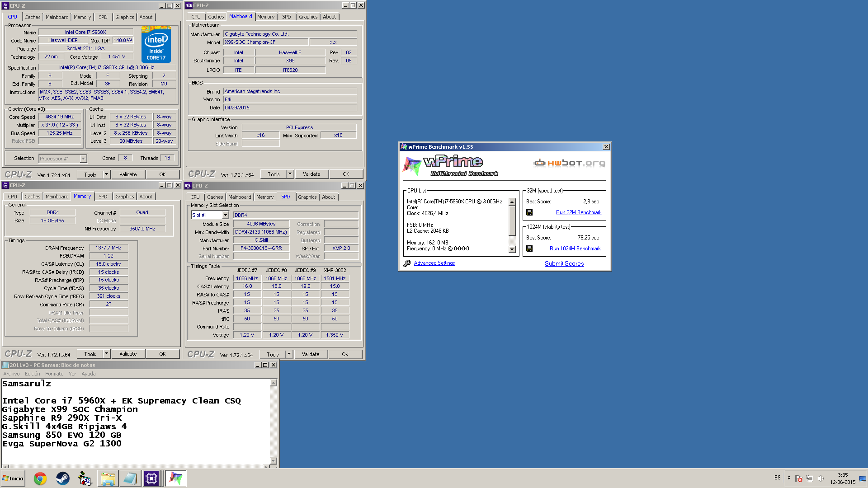Open the Archivo menu in Notepad
This screenshot has height=488, width=868.
[11, 374]
